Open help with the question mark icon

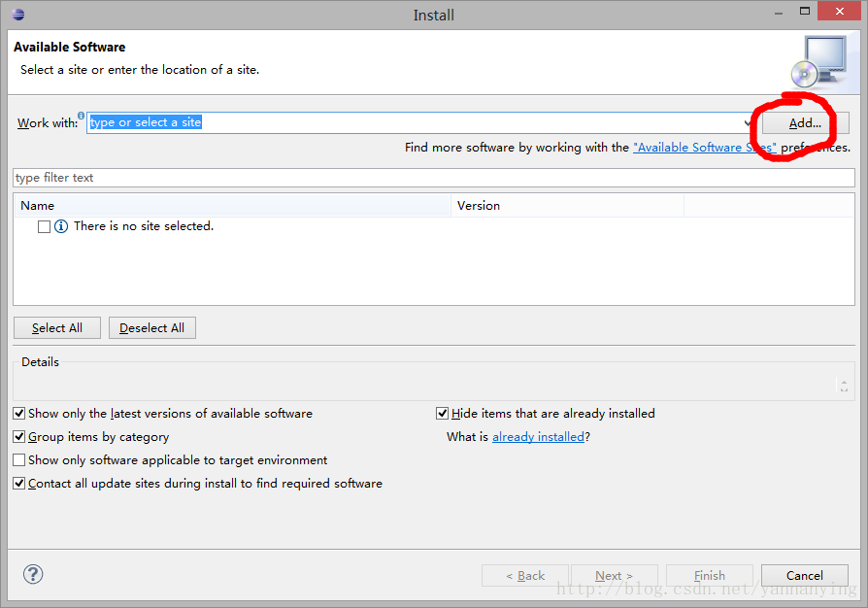pos(33,574)
